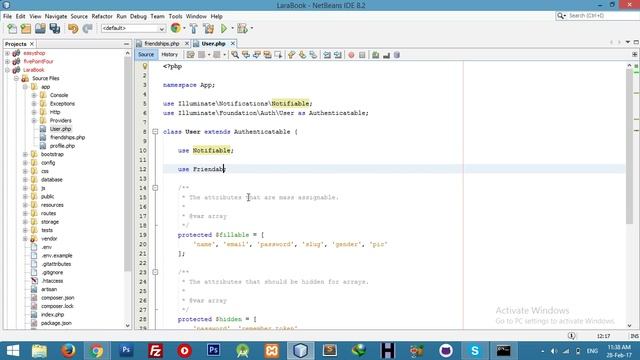Expand the Console folder
Image resolution: width=640 pixels, height=360 pixels.
pyautogui.click(x=34, y=95)
